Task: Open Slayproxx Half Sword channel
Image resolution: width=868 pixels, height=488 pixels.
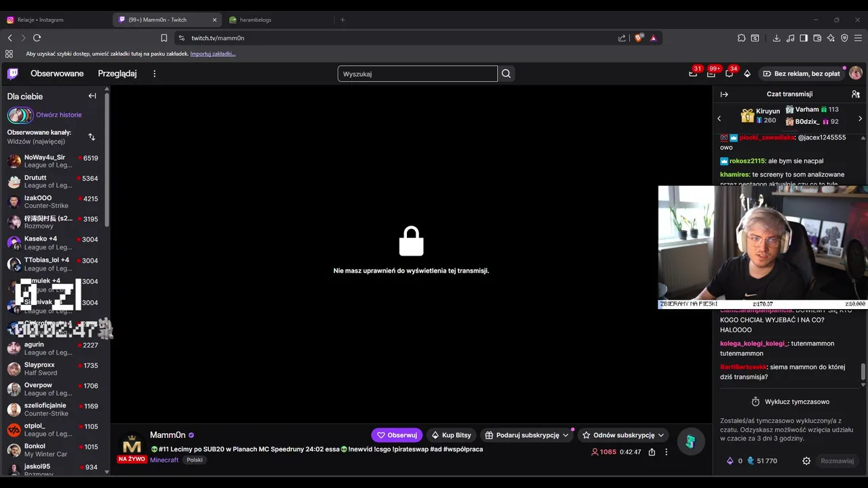Action: [x=53, y=369]
